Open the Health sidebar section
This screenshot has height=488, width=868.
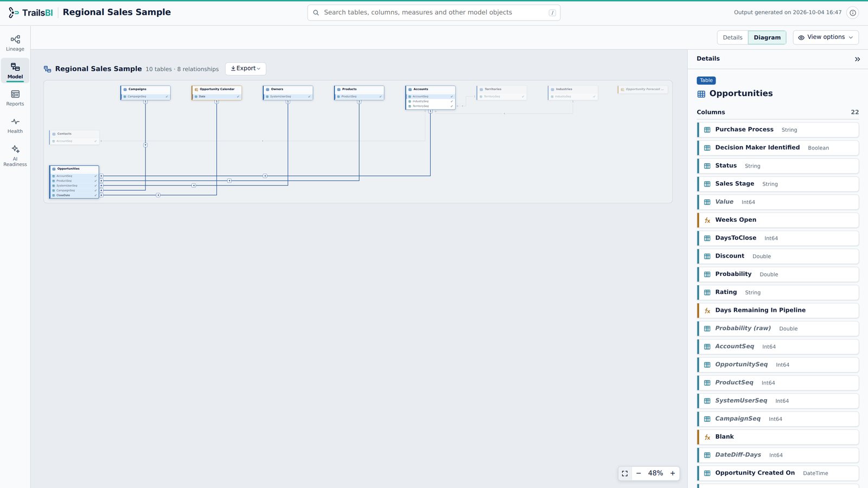point(15,125)
